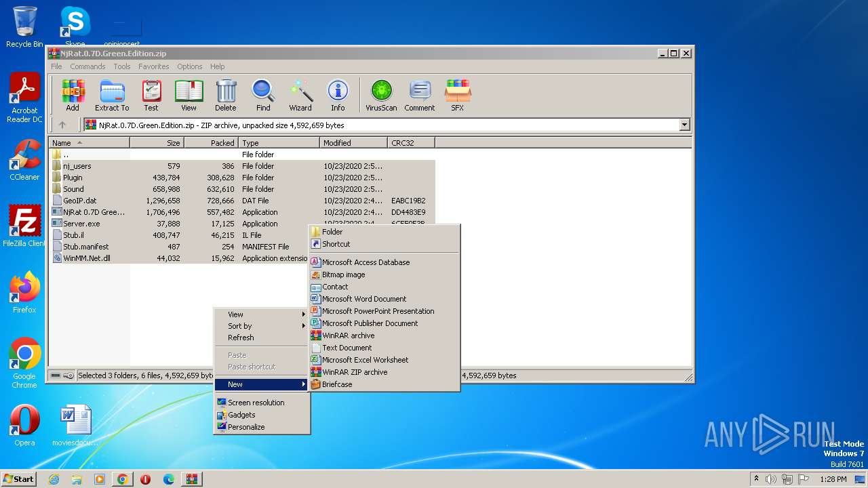Open the FileZilla Client desktop icon
Image resolution: width=868 pixels, height=488 pixels.
click(24, 226)
